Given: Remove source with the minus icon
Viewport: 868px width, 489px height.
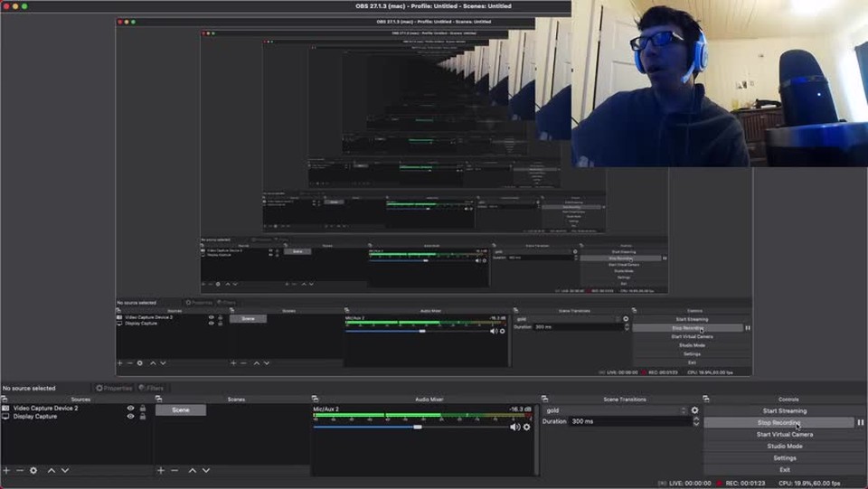Looking at the screenshot, I should click(19, 470).
